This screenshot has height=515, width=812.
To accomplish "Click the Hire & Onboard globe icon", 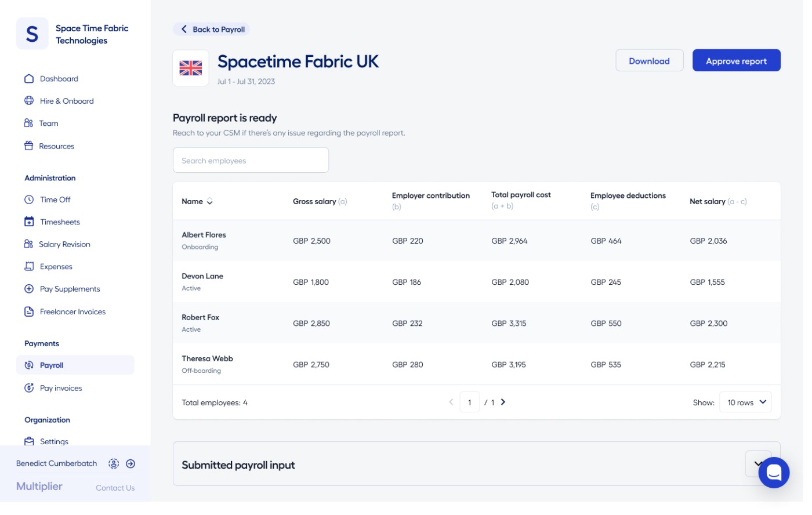I will click(x=29, y=101).
